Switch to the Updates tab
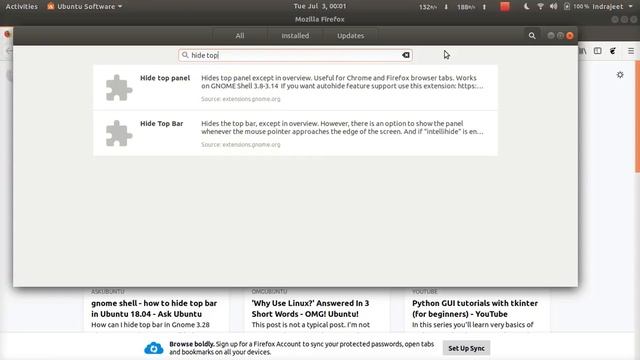The height and width of the screenshot is (360, 640). (x=351, y=36)
